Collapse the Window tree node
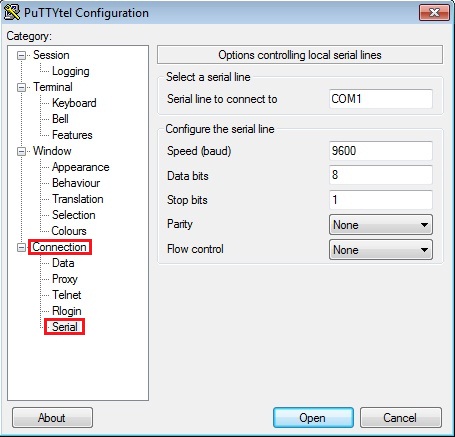Image resolution: width=455 pixels, height=437 pixels. click(21, 151)
